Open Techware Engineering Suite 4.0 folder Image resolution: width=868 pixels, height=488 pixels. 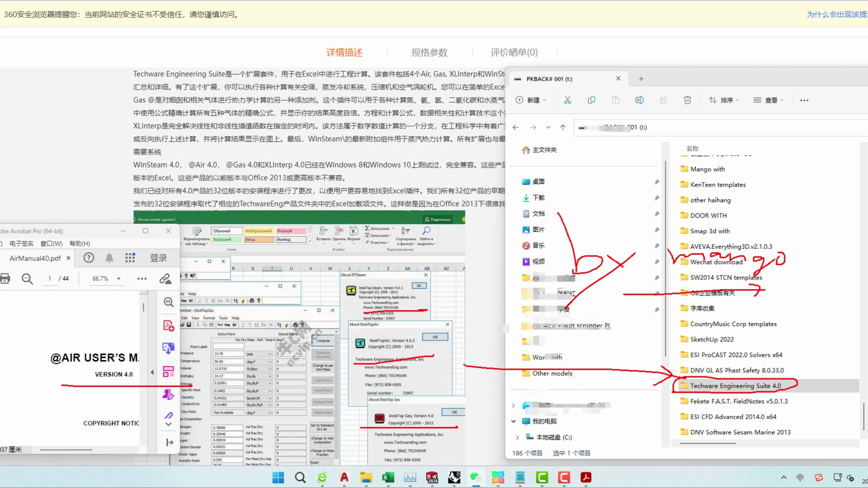coord(736,385)
